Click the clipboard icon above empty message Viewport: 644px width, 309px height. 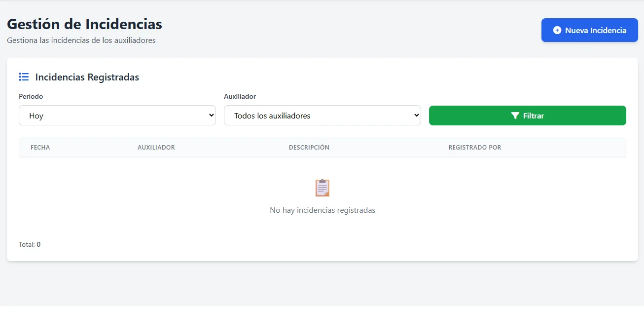click(x=322, y=188)
